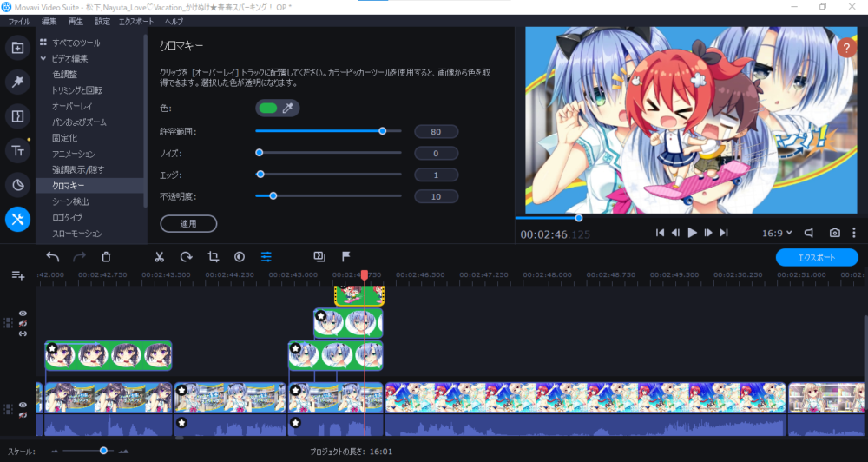
Task: Click the 適用 button
Action: tap(188, 224)
